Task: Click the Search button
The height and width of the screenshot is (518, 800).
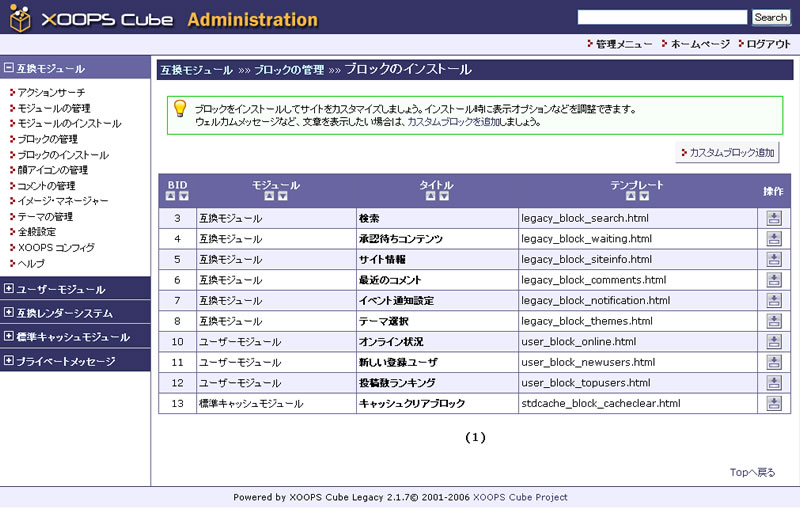Action: tap(770, 17)
